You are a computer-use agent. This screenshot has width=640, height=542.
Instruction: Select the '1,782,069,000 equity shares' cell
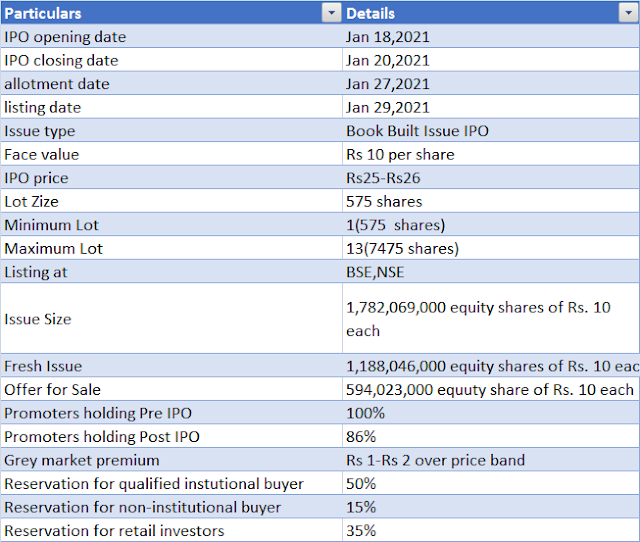pos(491,319)
